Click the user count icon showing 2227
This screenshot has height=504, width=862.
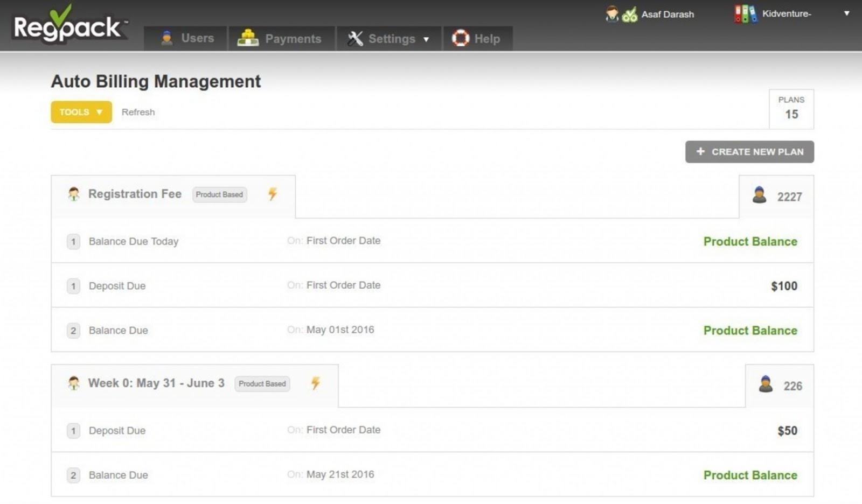pos(759,195)
